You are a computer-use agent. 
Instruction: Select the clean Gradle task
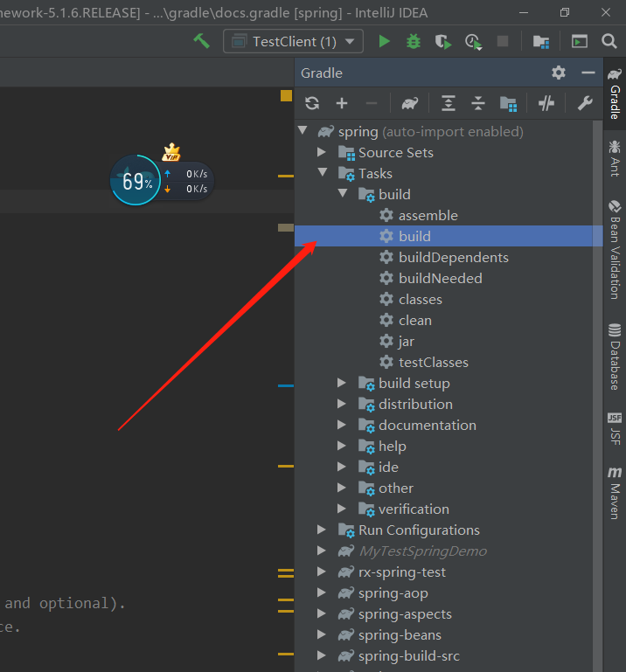(415, 320)
